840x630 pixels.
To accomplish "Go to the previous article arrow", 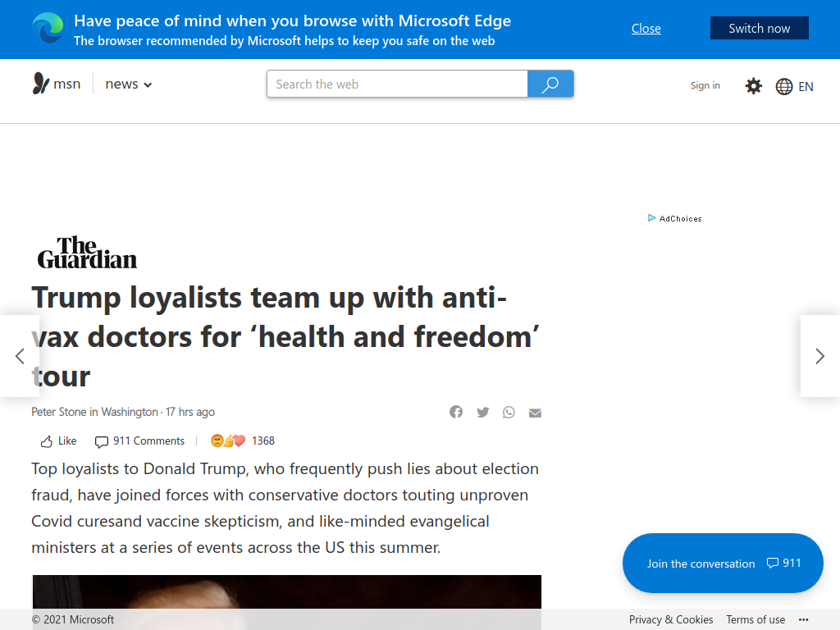I will [20, 356].
